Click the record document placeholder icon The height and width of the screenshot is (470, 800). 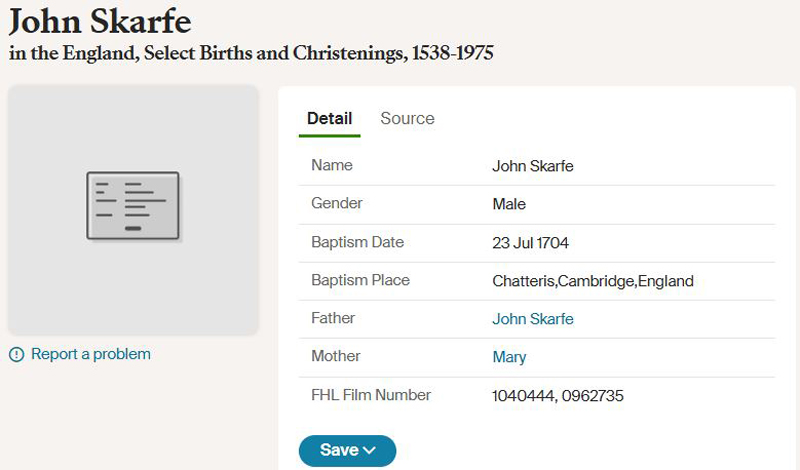click(x=133, y=206)
